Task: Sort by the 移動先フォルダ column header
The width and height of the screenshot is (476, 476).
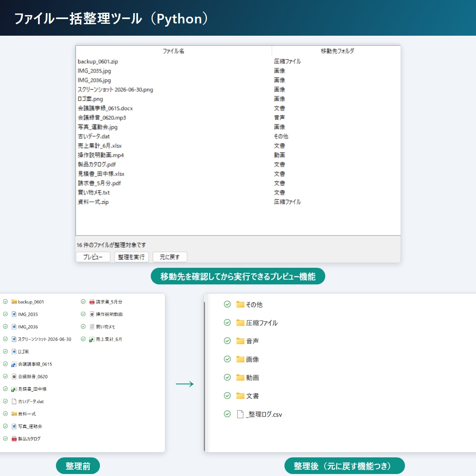Action: coord(337,51)
